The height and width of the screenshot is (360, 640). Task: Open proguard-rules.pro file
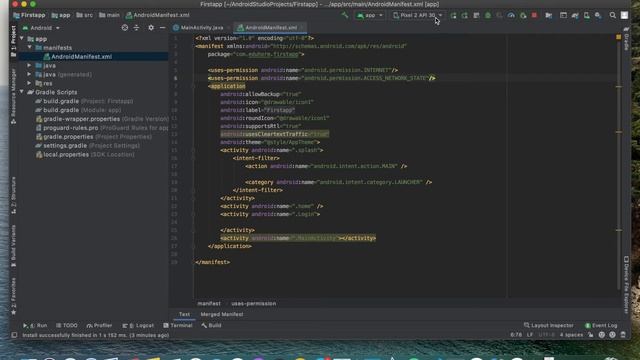click(102, 128)
